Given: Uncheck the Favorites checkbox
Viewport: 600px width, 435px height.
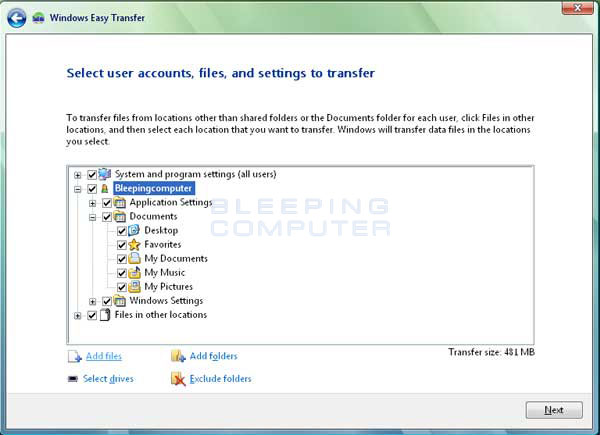Looking at the screenshot, I should (122, 245).
